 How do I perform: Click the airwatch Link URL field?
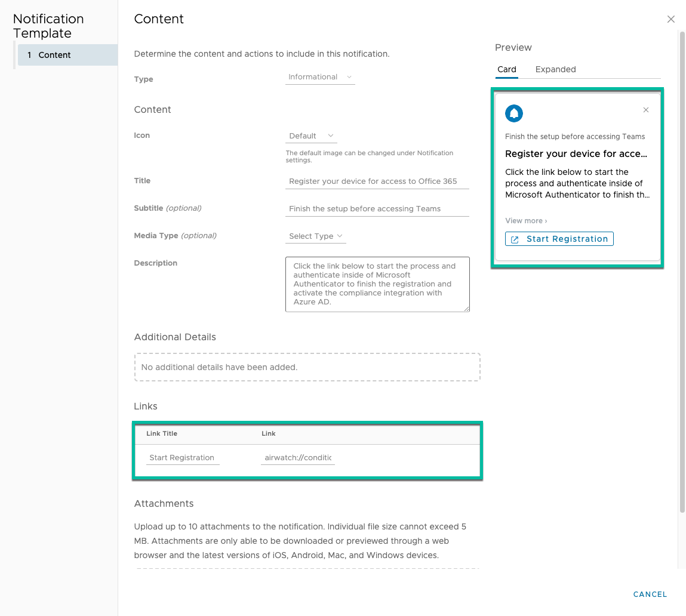(297, 458)
